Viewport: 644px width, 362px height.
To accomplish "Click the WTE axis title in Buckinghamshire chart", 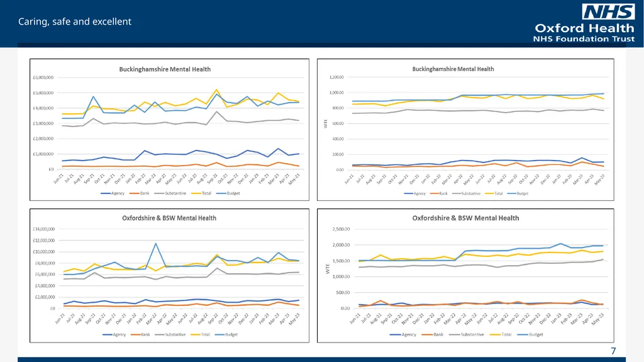I will coord(326,124).
